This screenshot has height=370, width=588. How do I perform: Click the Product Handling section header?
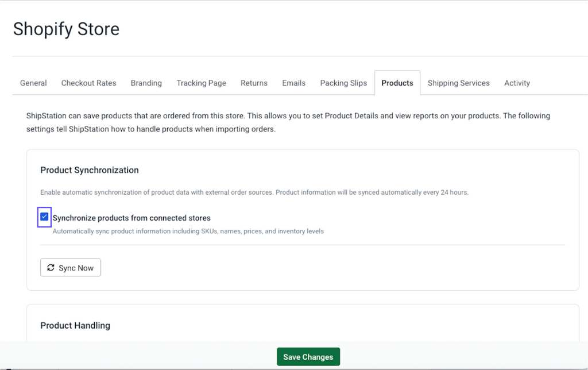(x=75, y=325)
